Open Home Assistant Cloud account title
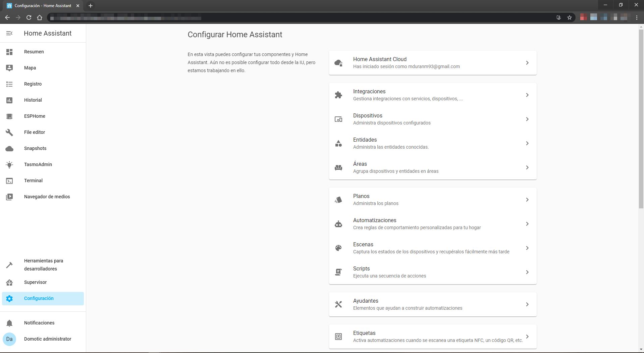The height and width of the screenshot is (353, 644). pos(380,59)
